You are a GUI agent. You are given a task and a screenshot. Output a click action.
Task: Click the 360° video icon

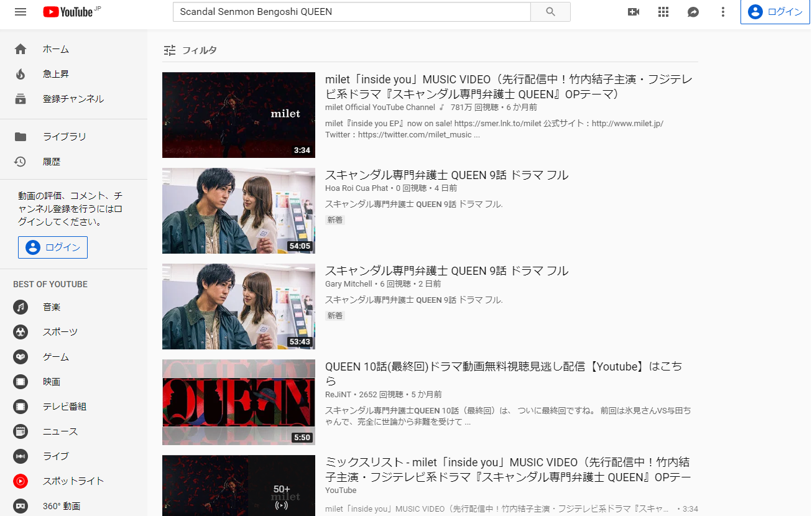tap(21, 506)
